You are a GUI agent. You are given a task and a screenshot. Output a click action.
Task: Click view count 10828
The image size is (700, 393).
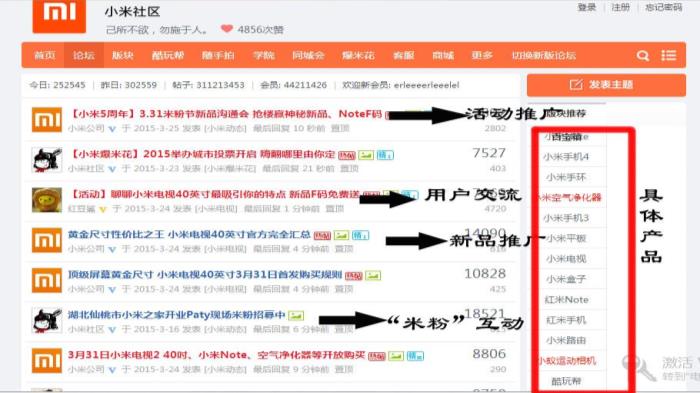pyautogui.click(x=485, y=273)
